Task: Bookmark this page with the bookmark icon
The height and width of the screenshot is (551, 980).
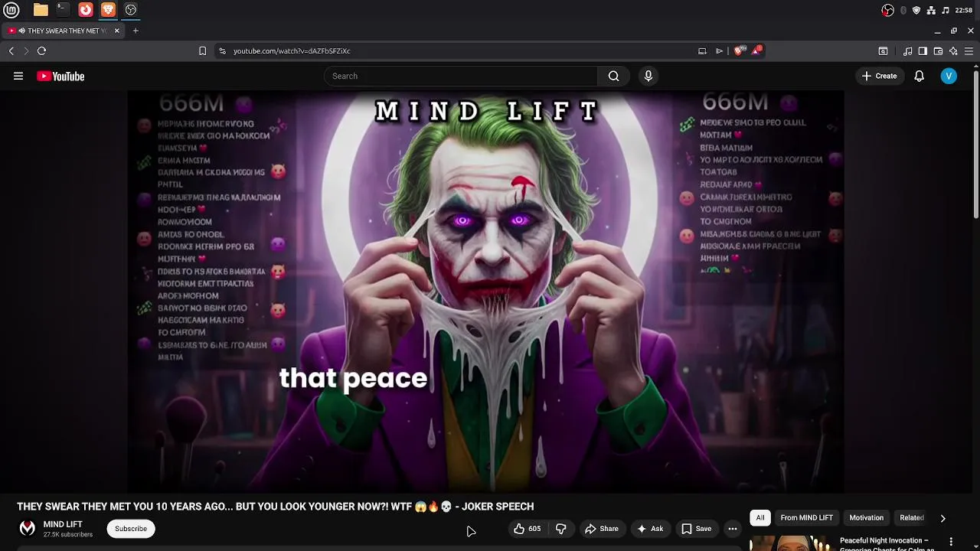Action: tap(202, 51)
